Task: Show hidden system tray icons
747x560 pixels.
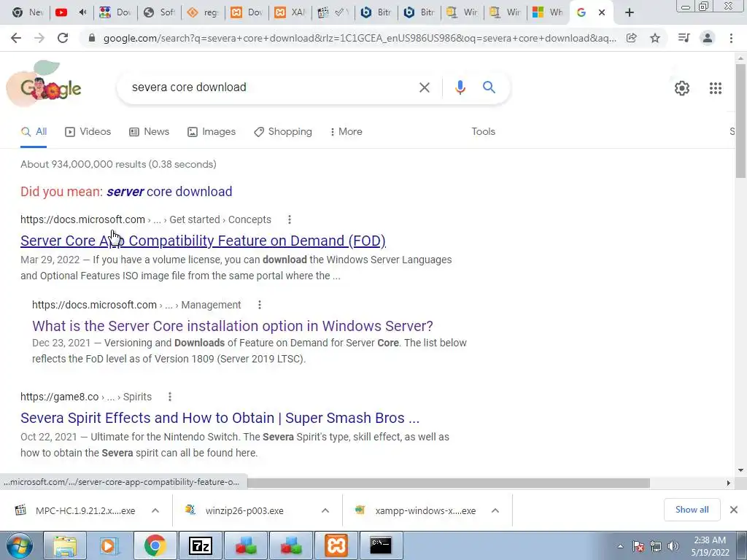Action: 620,546
